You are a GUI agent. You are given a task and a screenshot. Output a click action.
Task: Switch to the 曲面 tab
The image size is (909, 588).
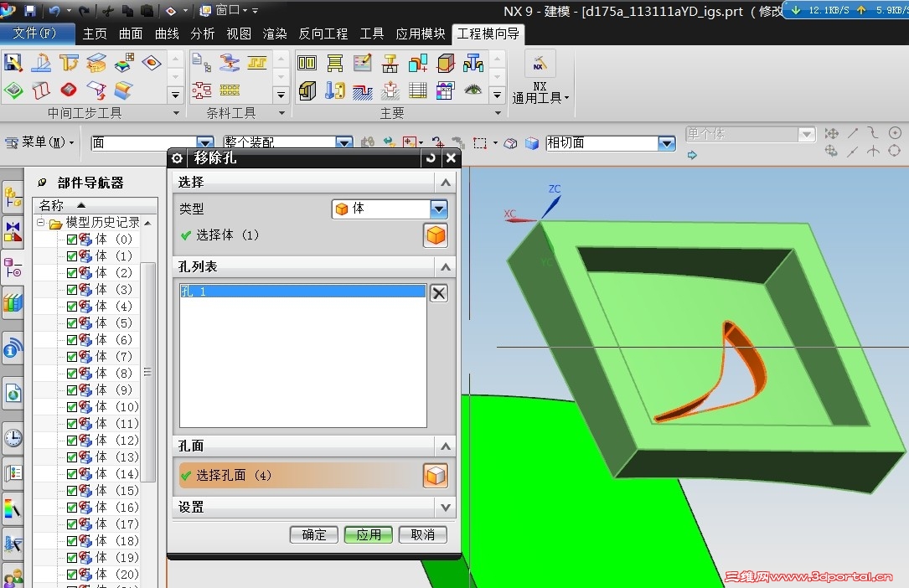[131, 34]
